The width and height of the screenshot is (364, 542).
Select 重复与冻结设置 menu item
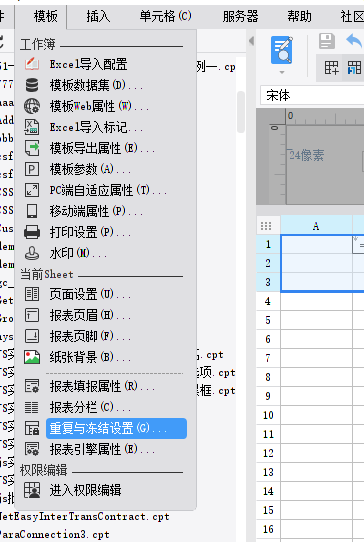click(116, 429)
